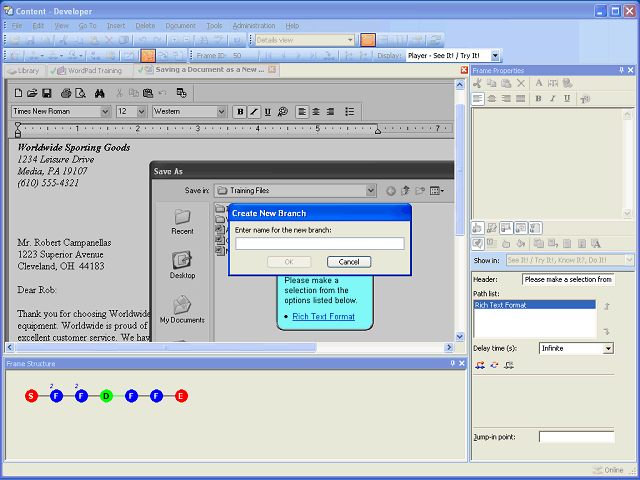This screenshot has height=480, width=640.
Task: Click the T text-effects icon after Underline
Action: click(x=585, y=99)
